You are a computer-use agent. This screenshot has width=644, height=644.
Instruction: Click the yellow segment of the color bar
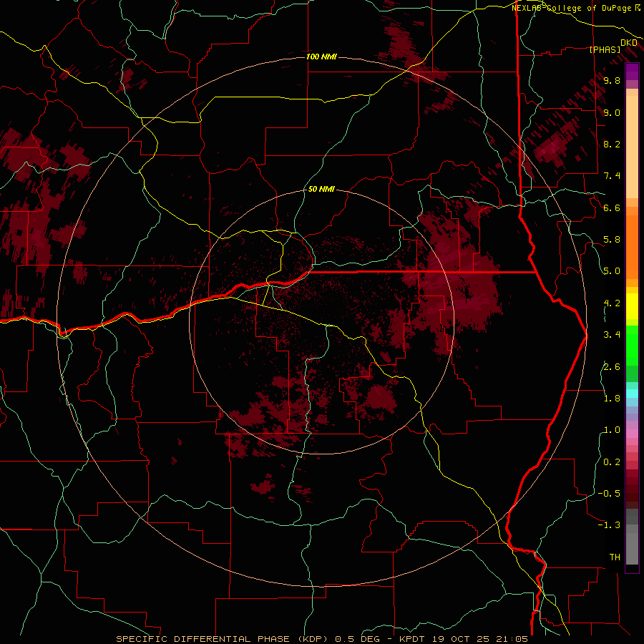pyautogui.click(x=632, y=306)
